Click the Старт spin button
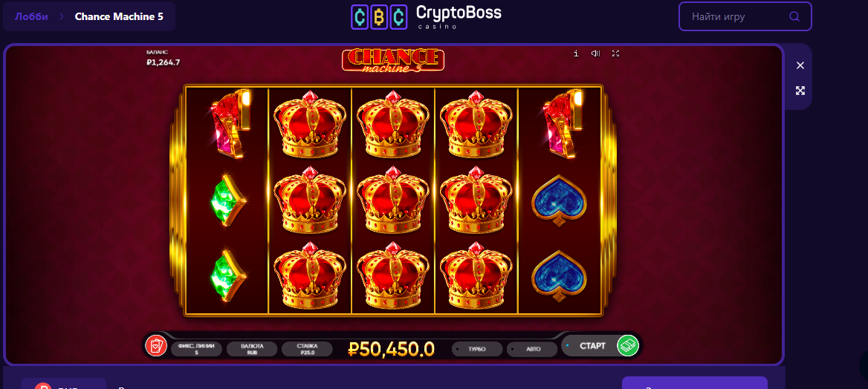Image resolution: width=868 pixels, height=389 pixels. (592, 346)
